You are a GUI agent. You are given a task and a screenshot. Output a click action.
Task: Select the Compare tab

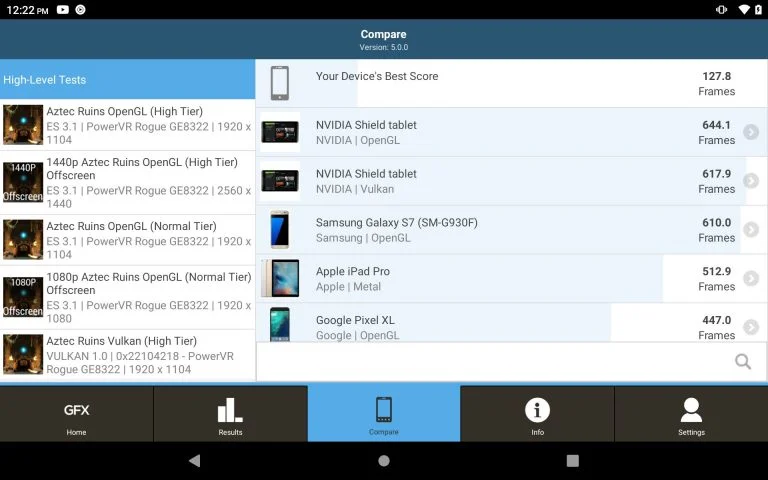coord(384,414)
